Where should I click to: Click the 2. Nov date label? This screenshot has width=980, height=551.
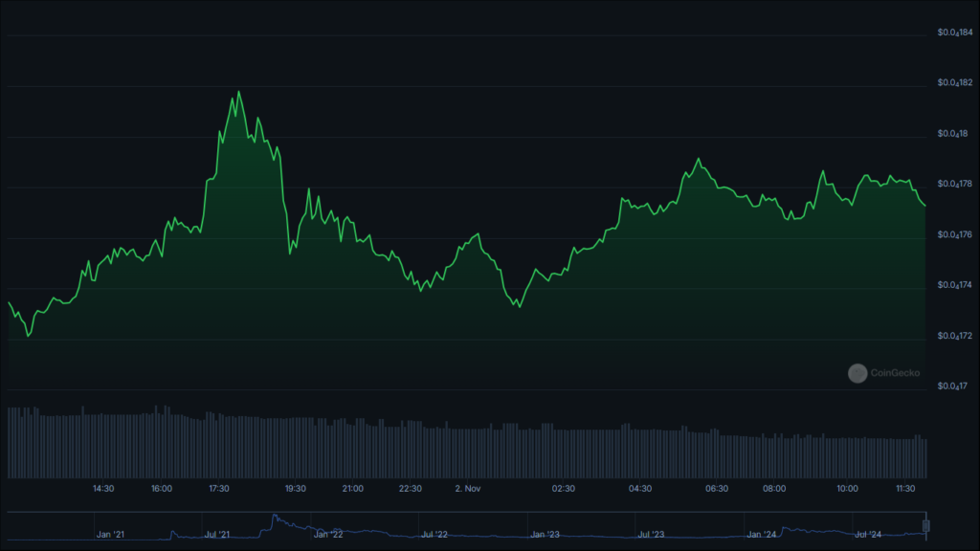point(467,489)
